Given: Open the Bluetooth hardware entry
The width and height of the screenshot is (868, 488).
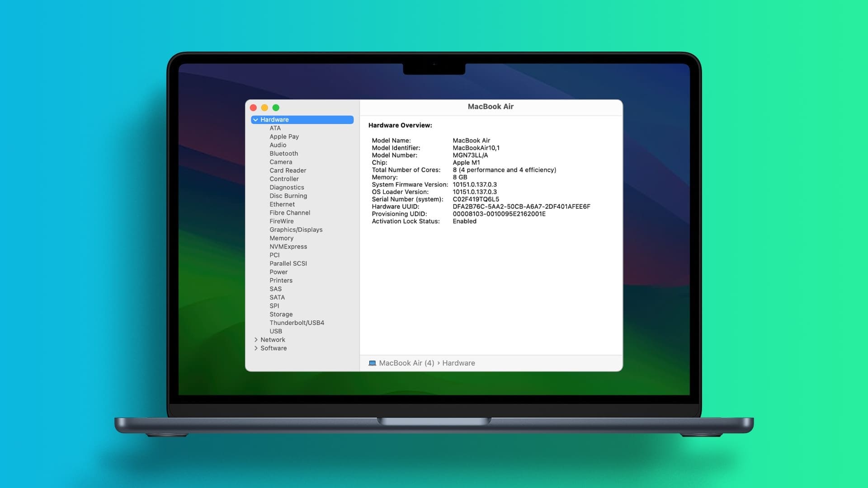Looking at the screenshot, I should point(283,154).
